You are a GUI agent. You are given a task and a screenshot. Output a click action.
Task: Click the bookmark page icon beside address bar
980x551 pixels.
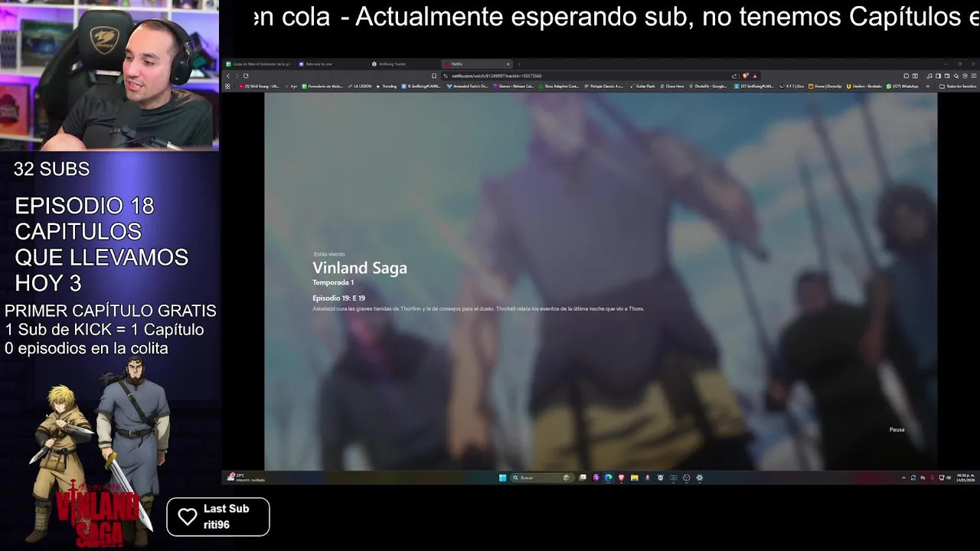(x=434, y=76)
